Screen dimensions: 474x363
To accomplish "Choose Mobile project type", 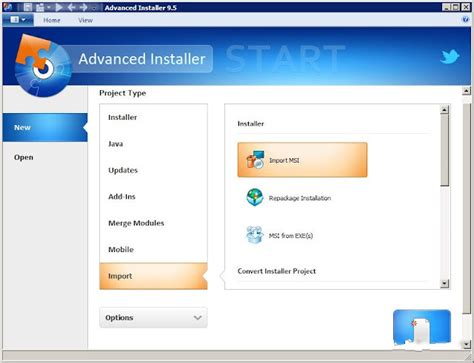I will click(153, 249).
